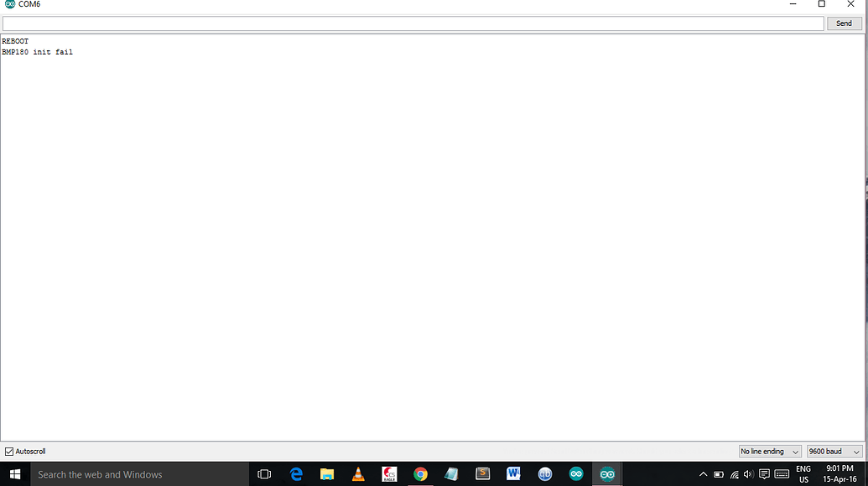Open File Explorer from the taskbar

click(326, 473)
